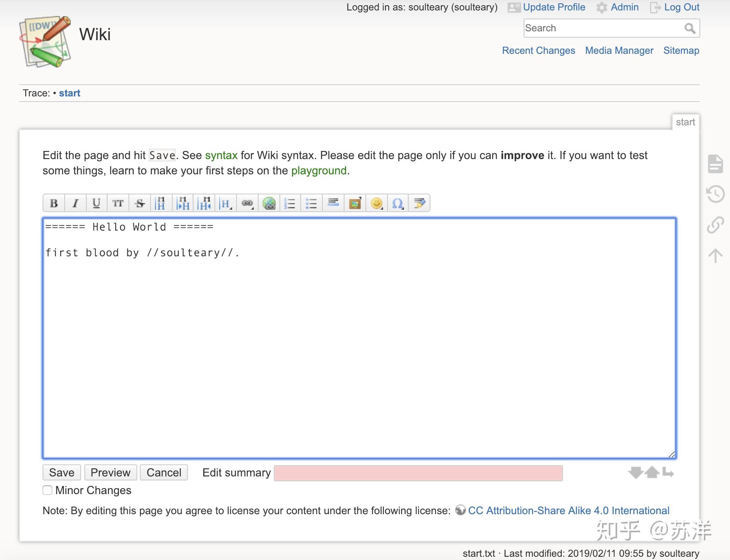The height and width of the screenshot is (560, 730).
Task: Select the italic formatting tool
Action: pyautogui.click(x=75, y=203)
